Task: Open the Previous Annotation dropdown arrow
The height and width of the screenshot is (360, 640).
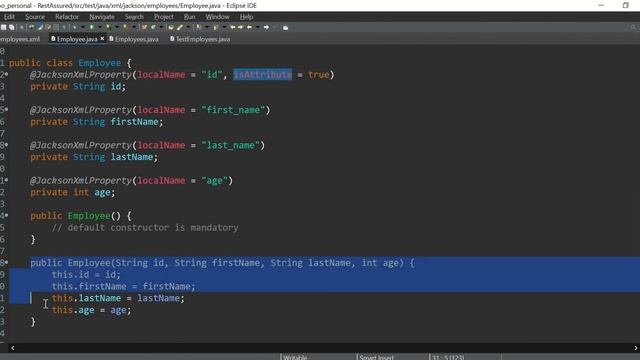Action: click(x=224, y=27)
